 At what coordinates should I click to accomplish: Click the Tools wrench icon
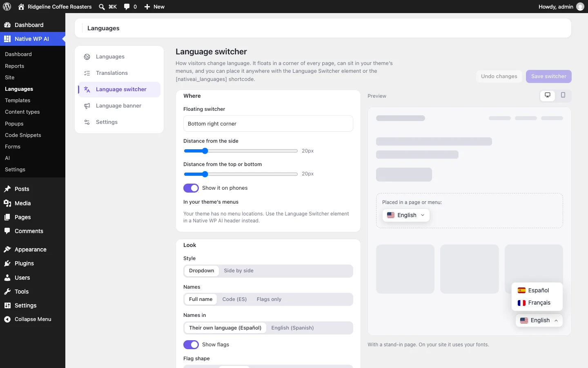coord(7,292)
